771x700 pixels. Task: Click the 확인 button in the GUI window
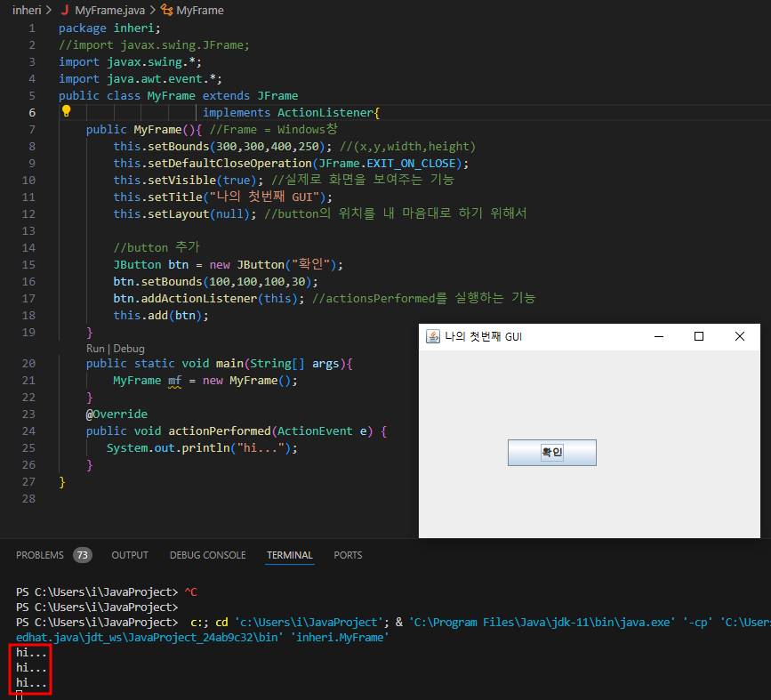click(551, 453)
